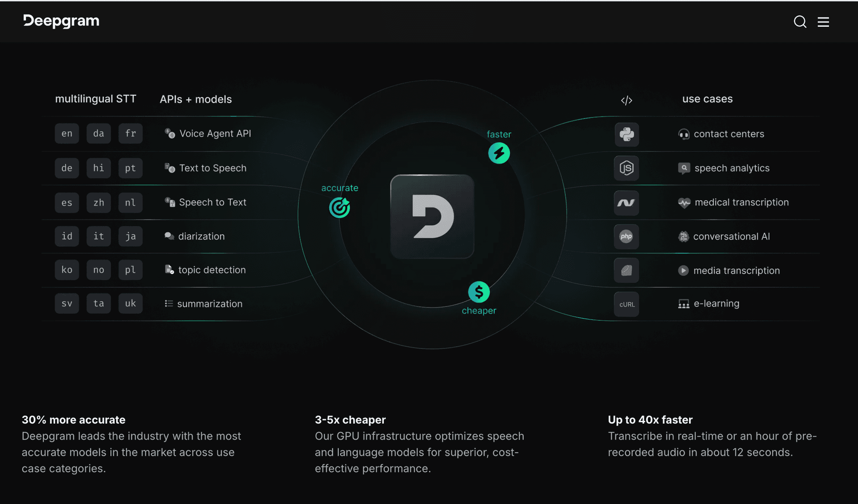
Task: Click the cheaper dollar icon
Action: click(x=479, y=292)
